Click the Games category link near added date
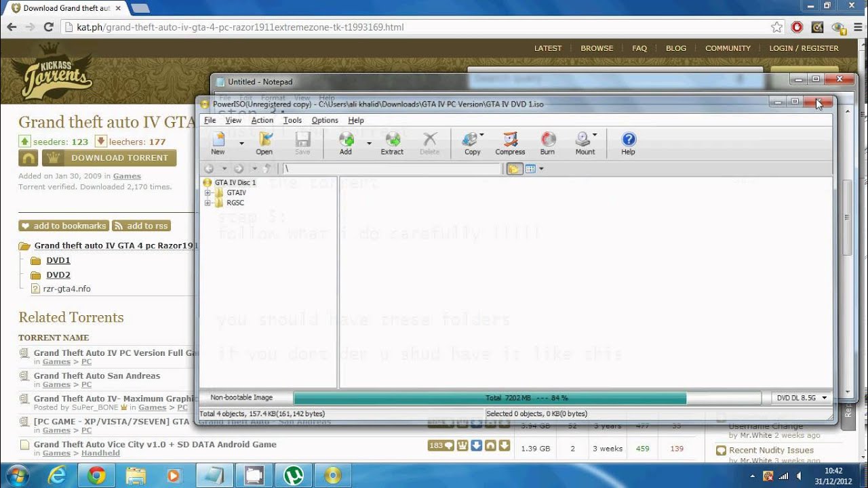868x488 pixels. (x=127, y=176)
